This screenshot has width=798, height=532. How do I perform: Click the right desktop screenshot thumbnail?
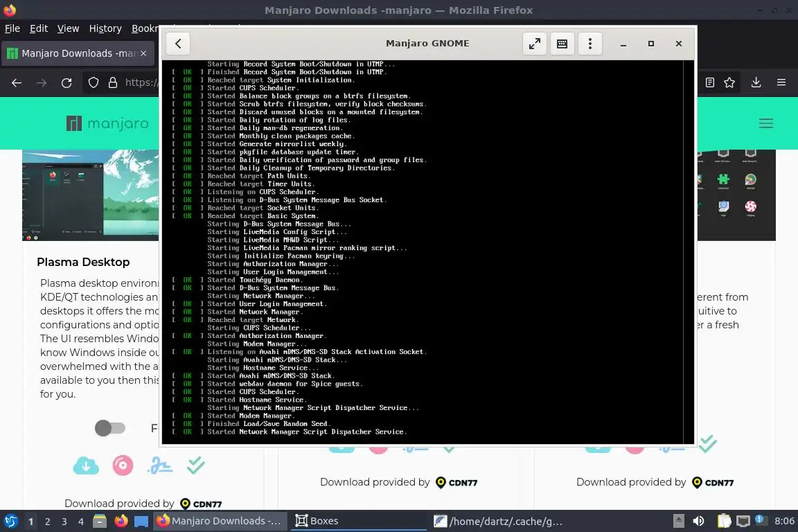tap(736, 195)
